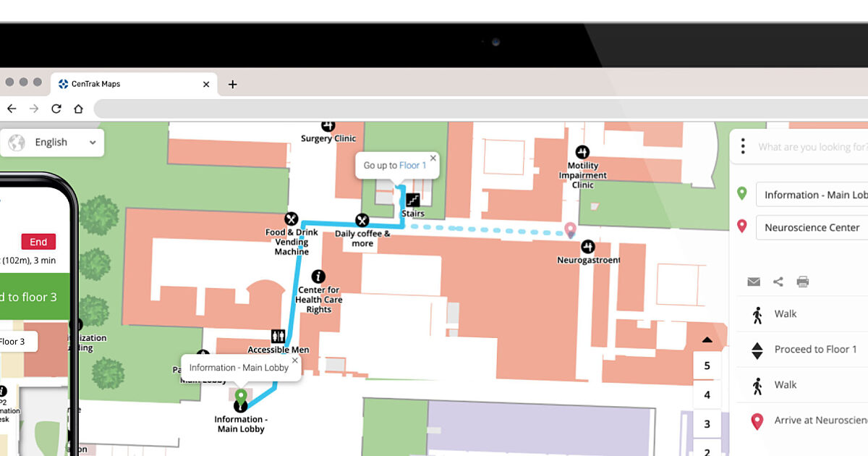This screenshot has width=868, height=456.
Task: Switch to the CenTrak Maps tab
Action: pyautogui.click(x=135, y=84)
